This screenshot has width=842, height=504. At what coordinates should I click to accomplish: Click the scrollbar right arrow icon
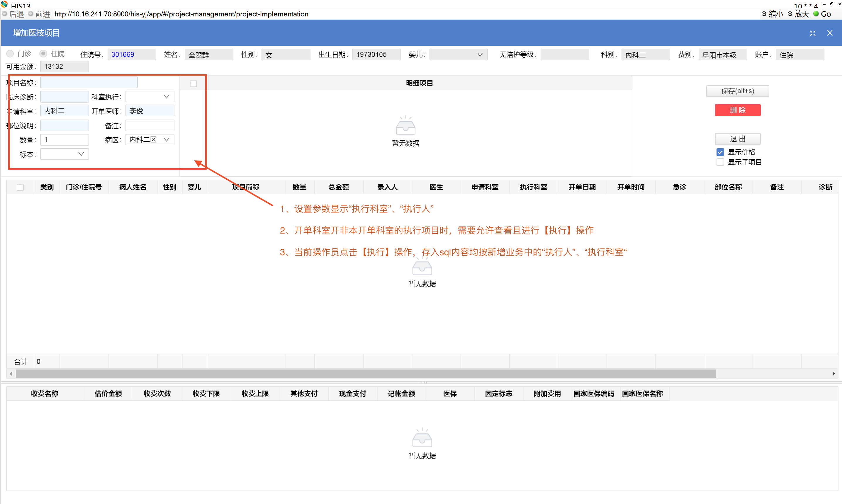click(833, 374)
